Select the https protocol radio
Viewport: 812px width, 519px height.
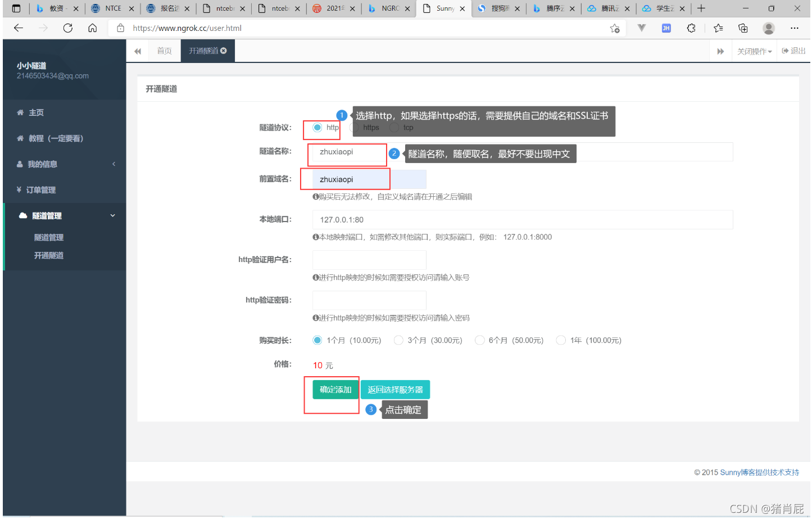pos(354,128)
